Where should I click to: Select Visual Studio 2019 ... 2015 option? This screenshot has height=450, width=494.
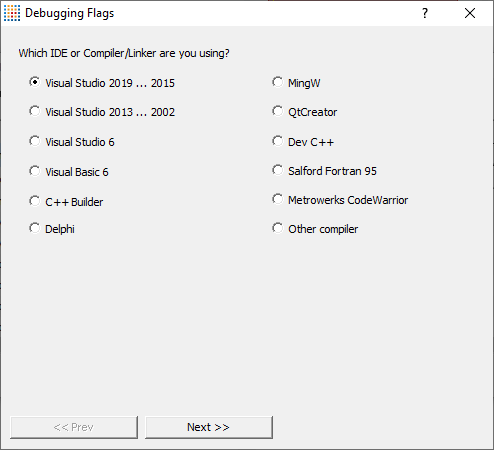coord(102,83)
